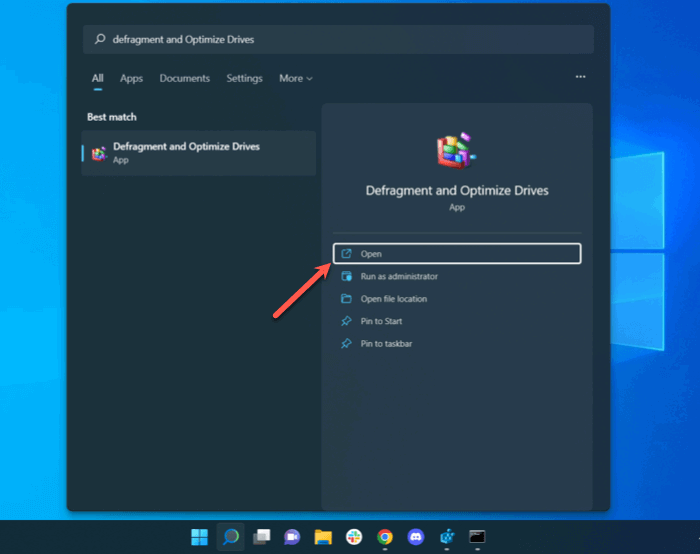Open the terminal window icon on the taskbar
The width and height of the screenshot is (700, 554).
point(477,537)
